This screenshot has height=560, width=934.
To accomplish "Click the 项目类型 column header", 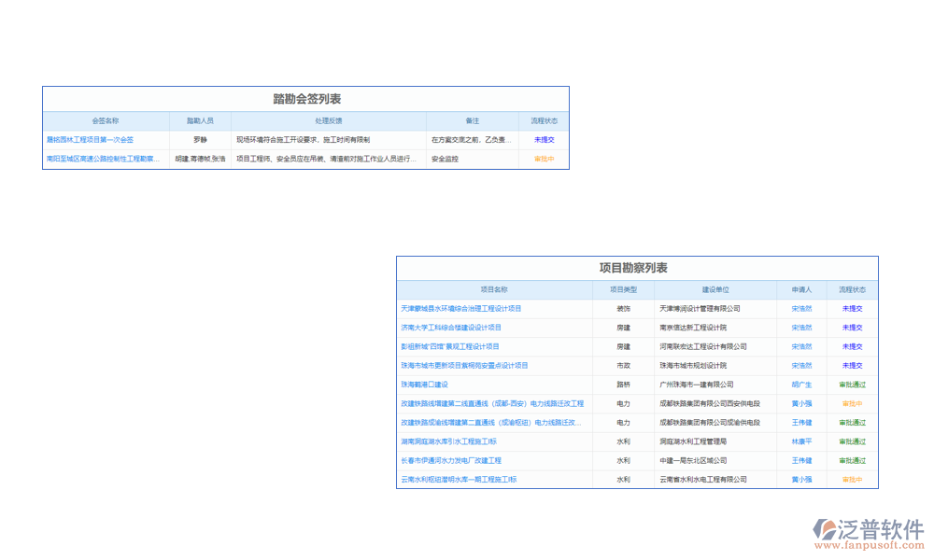I will pyautogui.click(x=623, y=290).
